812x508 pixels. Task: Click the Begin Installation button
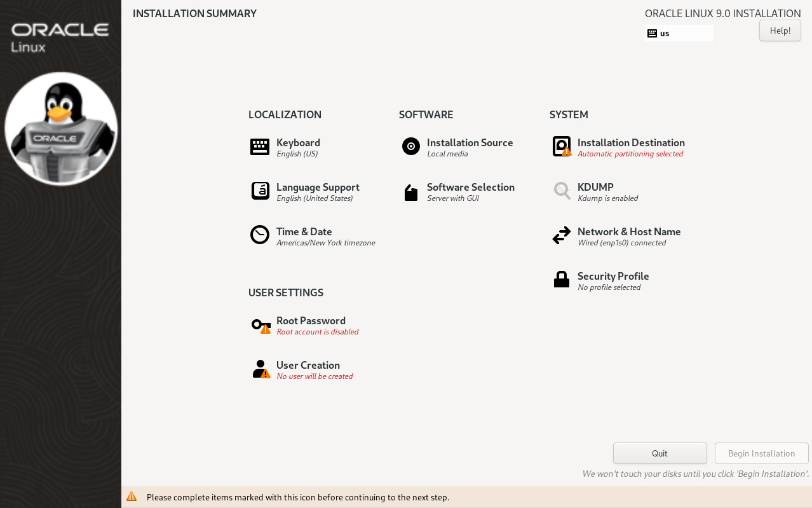[761, 453]
